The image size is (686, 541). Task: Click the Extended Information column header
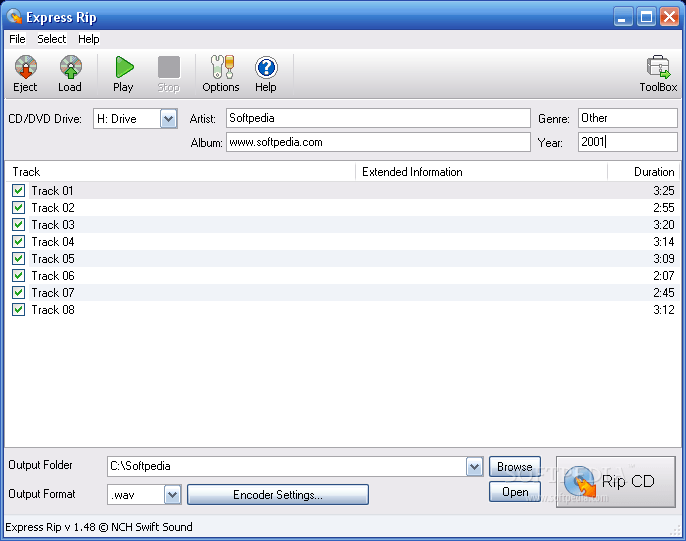coord(482,172)
